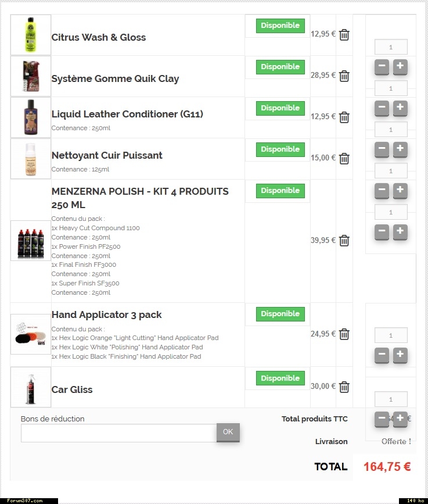The width and height of the screenshot is (428, 504).
Task: Click the Car Gliss bottle thumbnail
Action: (x=31, y=387)
